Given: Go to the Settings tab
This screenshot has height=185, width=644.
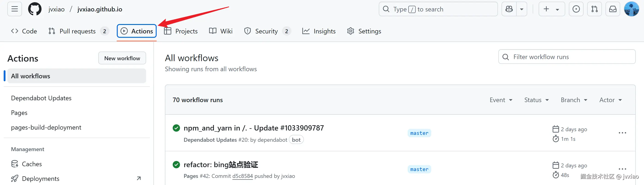Looking at the screenshot, I should pyautogui.click(x=364, y=31).
